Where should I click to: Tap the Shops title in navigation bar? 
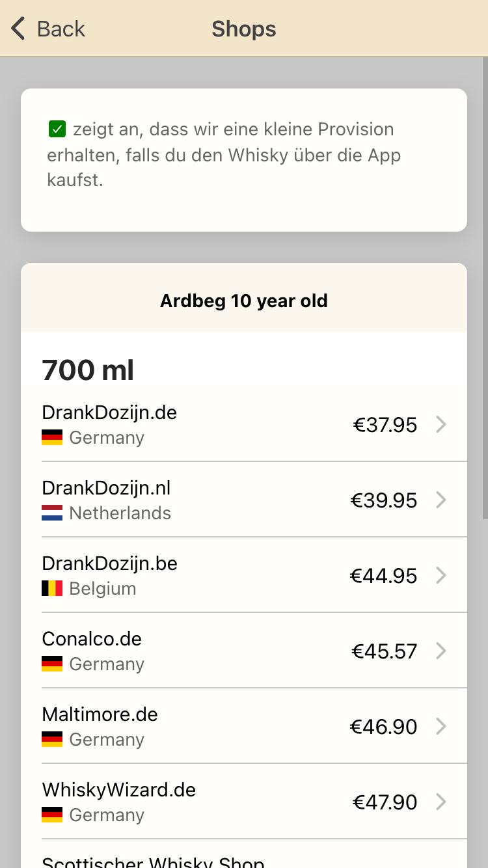point(244,29)
